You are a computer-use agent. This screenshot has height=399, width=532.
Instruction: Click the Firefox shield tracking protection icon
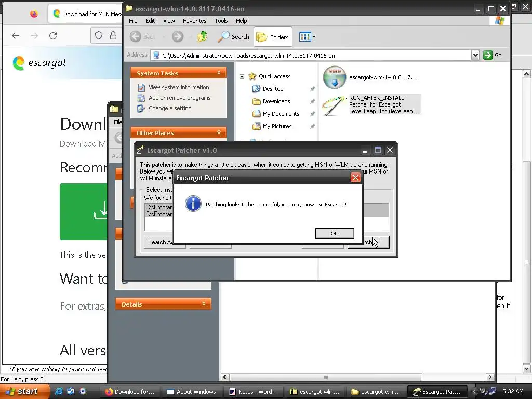[x=98, y=35]
